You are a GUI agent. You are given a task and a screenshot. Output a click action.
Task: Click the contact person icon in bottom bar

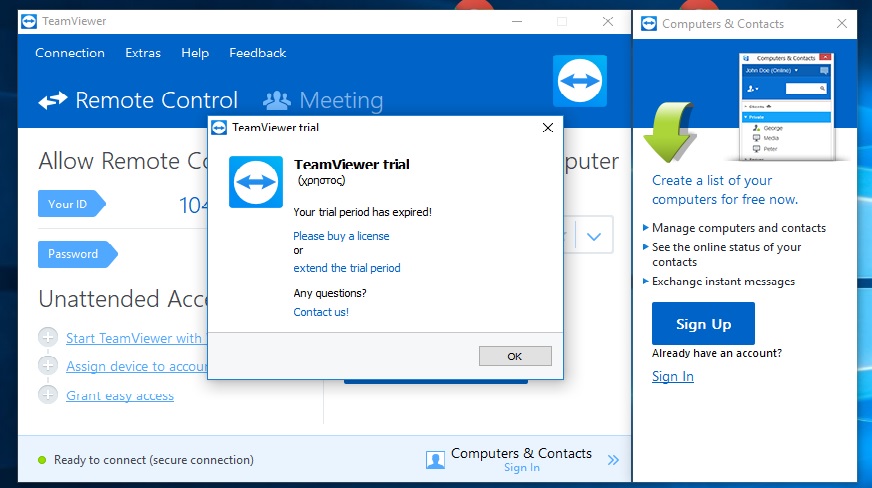pos(435,460)
